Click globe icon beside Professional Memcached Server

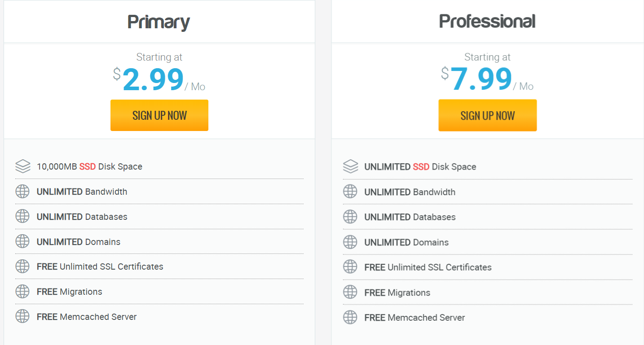point(350,318)
